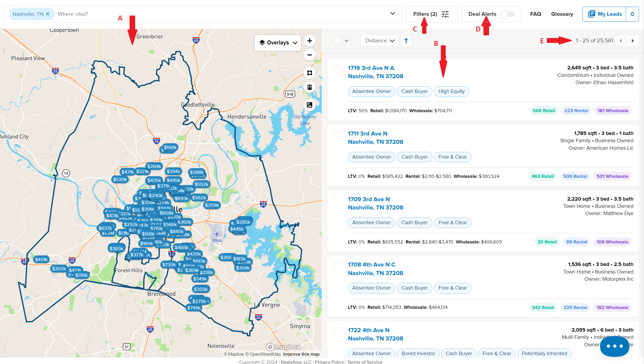This screenshot has width=644, height=364.
Task: Check the 1722 4th Ave N listing
Action: (x=338, y=331)
